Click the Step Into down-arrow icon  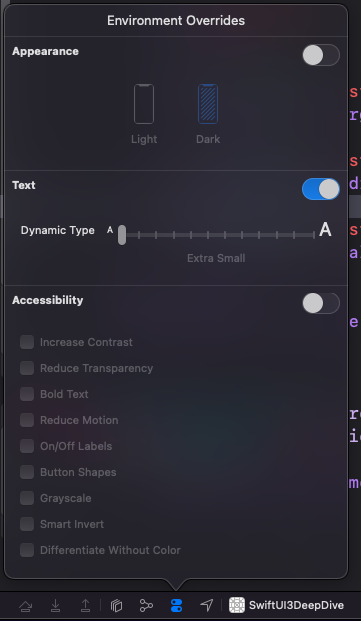pos(56,605)
